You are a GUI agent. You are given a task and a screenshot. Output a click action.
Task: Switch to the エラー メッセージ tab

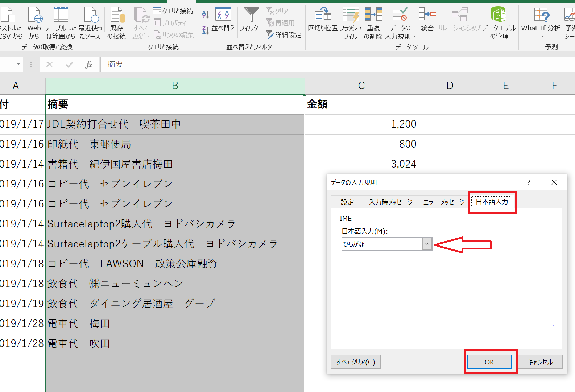(444, 202)
